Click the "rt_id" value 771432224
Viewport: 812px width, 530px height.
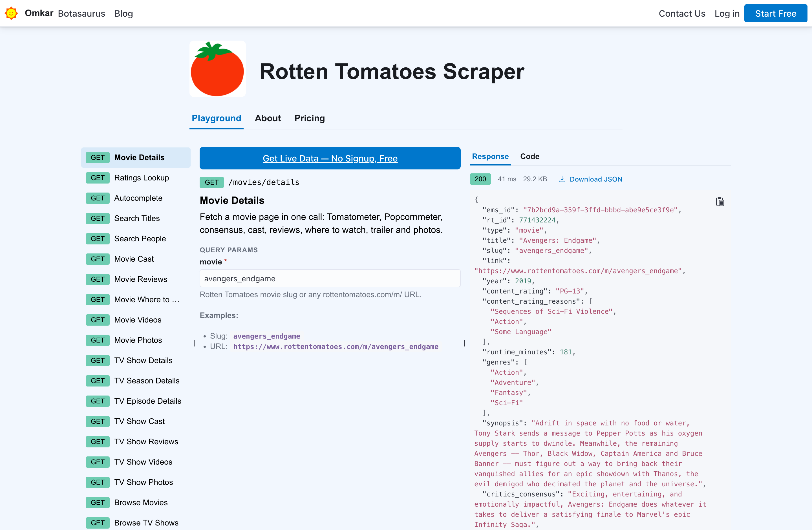pos(537,220)
